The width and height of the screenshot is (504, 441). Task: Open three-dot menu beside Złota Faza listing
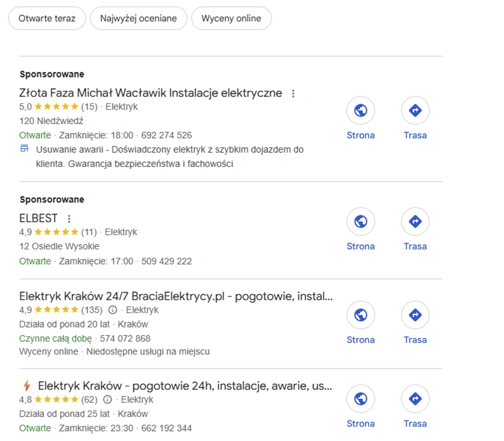pyautogui.click(x=292, y=93)
